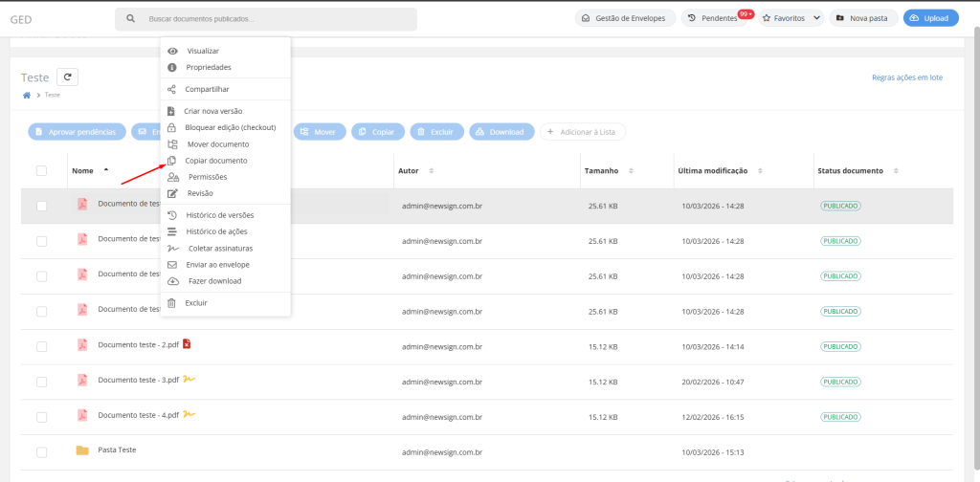
Task: Click the magnifier icon in search bar
Action: [131, 19]
